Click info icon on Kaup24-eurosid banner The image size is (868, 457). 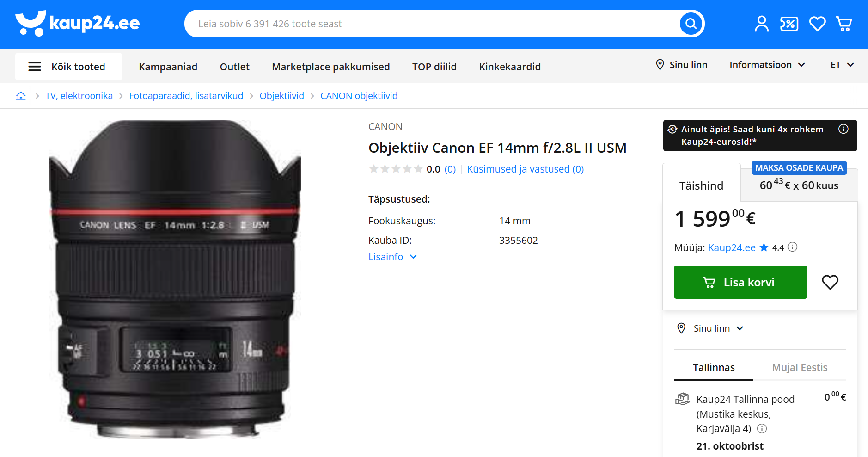coord(843,129)
